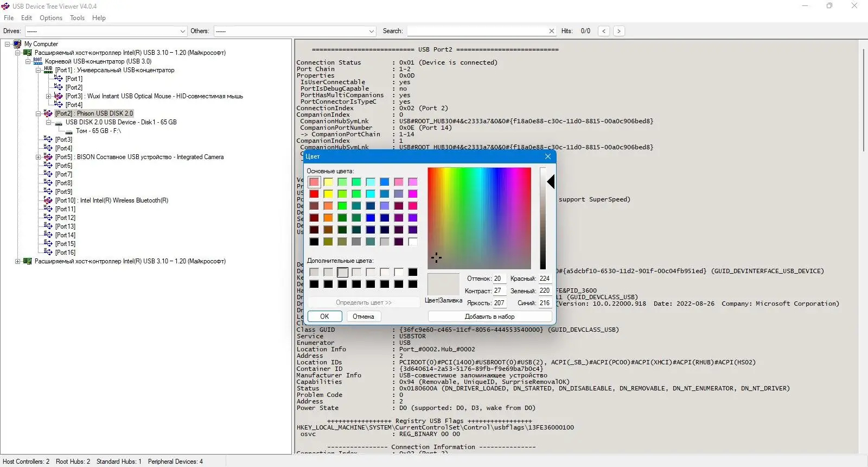Select the root hub ROOT icon
The width and height of the screenshot is (868, 467).
tap(38, 61)
